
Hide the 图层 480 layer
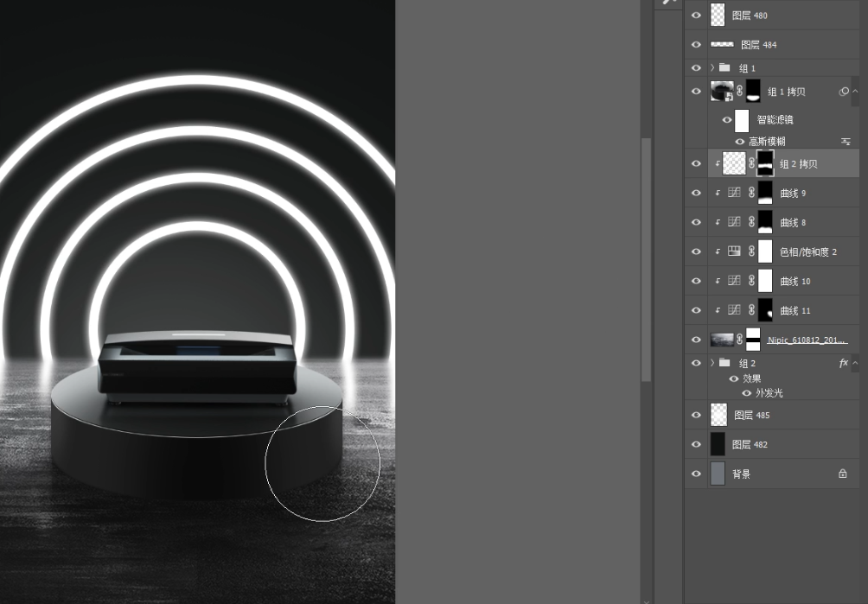tap(697, 15)
